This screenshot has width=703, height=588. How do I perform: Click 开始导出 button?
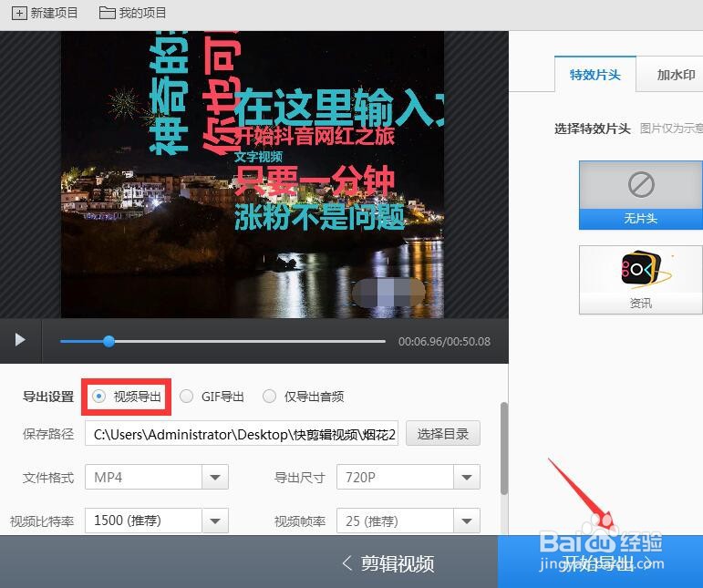(600, 562)
